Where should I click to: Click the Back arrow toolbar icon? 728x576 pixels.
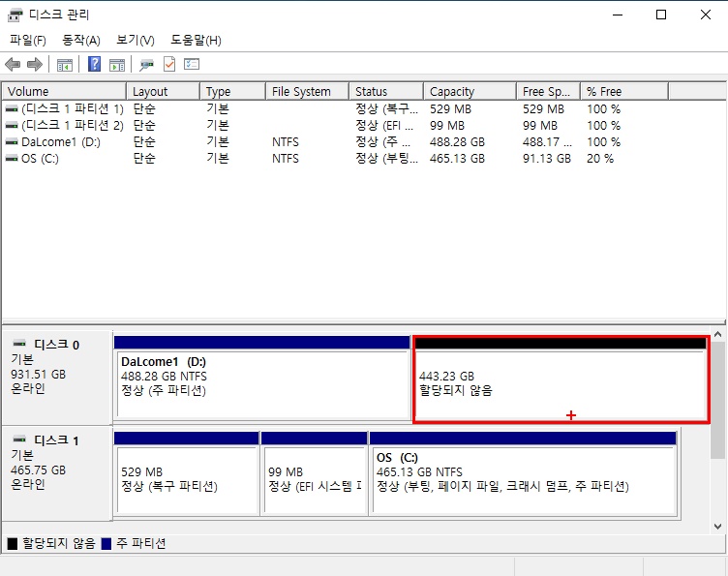(x=13, y=64)
